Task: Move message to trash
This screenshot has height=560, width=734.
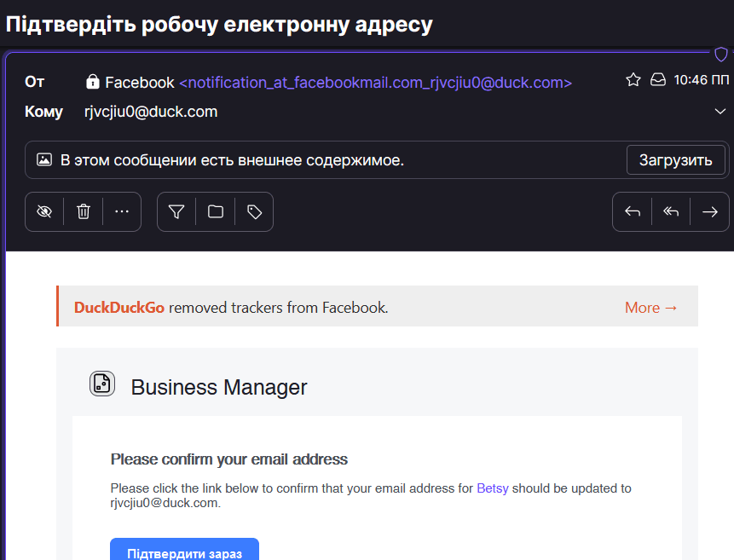Action: (84, 211)
